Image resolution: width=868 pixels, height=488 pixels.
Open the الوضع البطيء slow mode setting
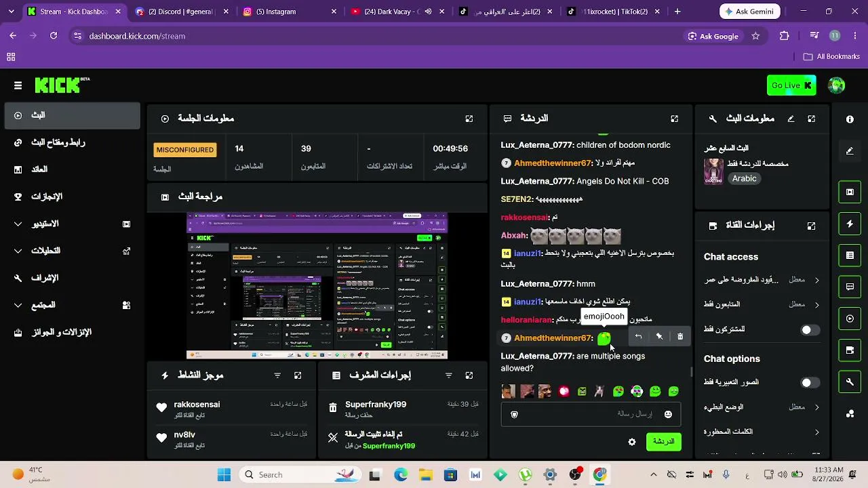[762, 407]
